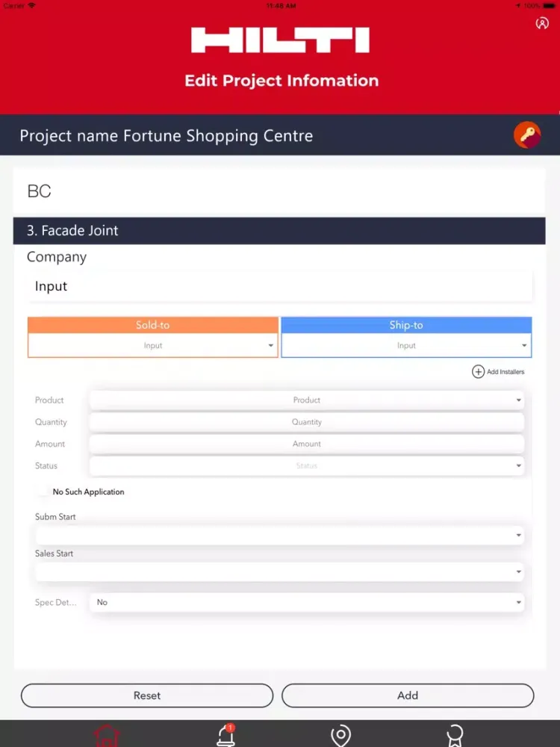Image resolution: width=560 pixels, height=747 pixels.
Task: Tap the orange key icon
Action: 526,134
